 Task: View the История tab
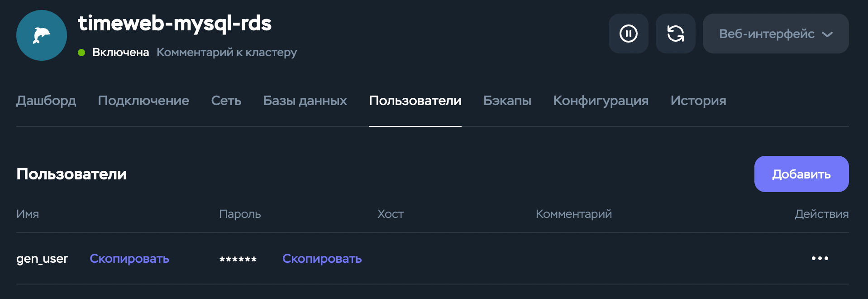[x=698, y=101]
